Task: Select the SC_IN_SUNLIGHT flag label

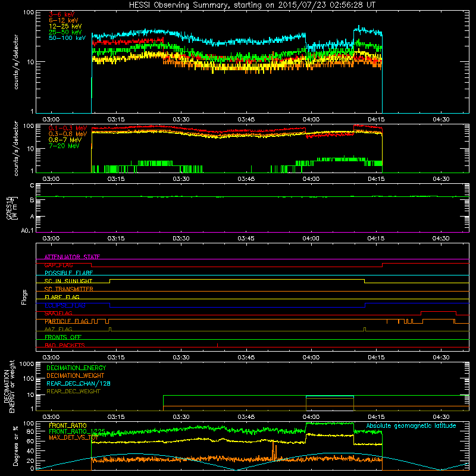Action: [68, 281]
